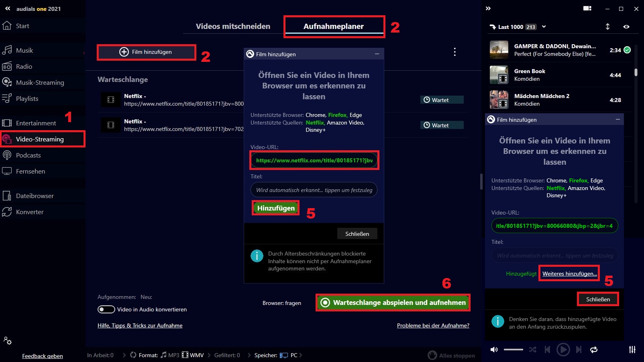Click Wartet status of first Netflix entry
This screenshot has width=644, height=362.
coord(442,100)
